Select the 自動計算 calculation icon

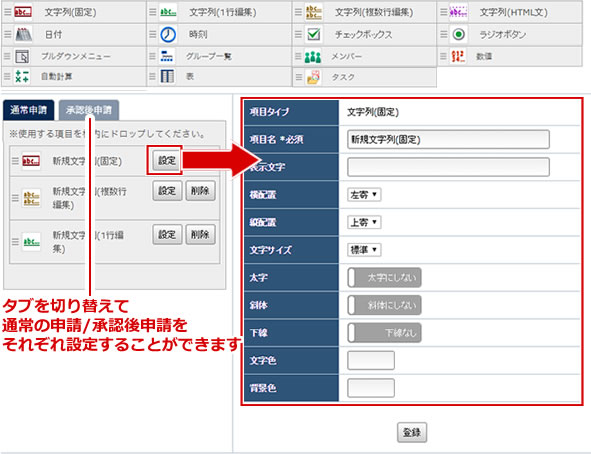[22, 76]
